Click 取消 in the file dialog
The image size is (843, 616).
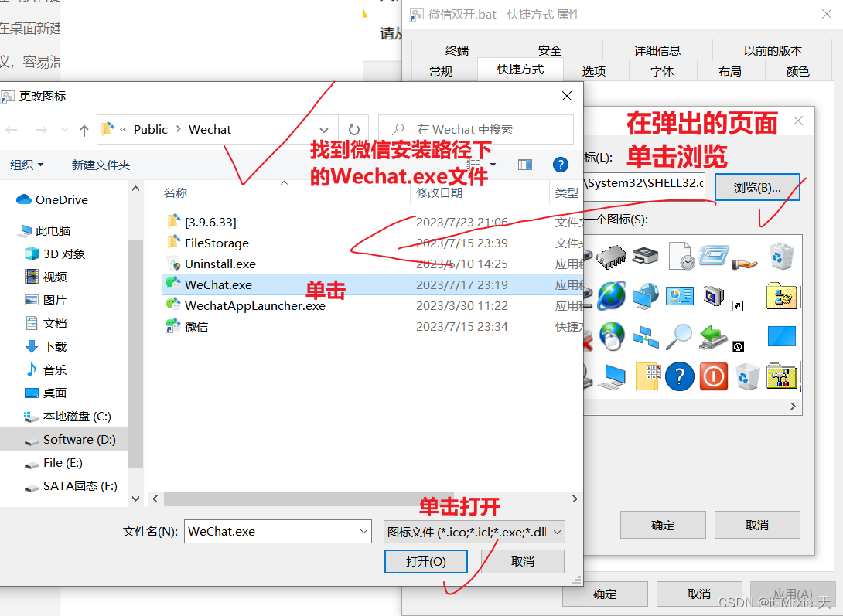pyautogui.click(x=523, y=561)
